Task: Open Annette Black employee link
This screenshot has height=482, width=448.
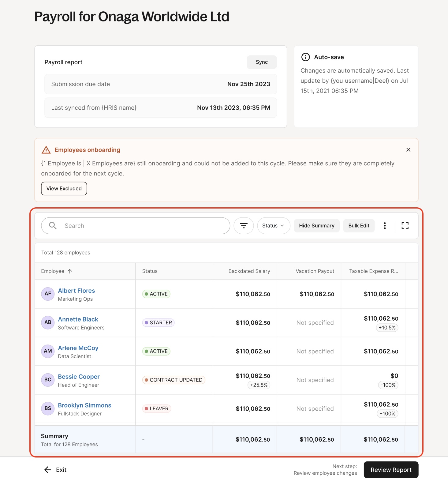Action: pos(78,319)
